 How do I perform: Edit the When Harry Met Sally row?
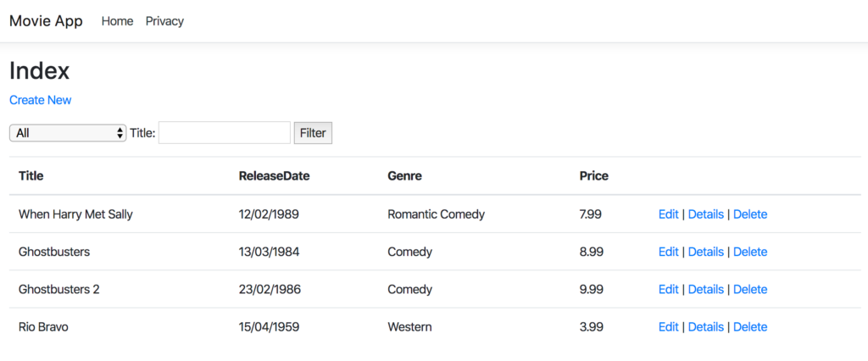click(668, 214)
